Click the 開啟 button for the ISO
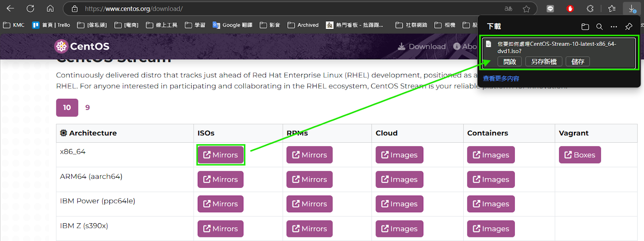Screen dimensions: 644x241 (510, 62)
